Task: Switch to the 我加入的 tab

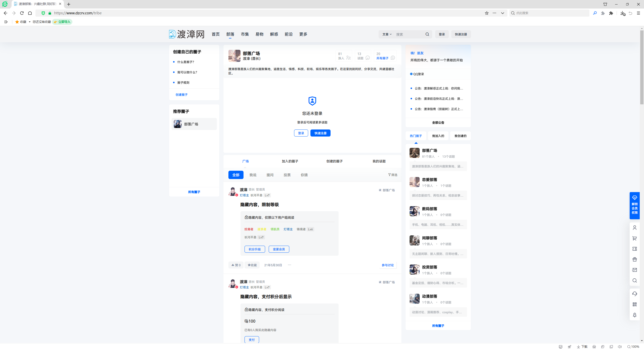Action: pos(438,136)
